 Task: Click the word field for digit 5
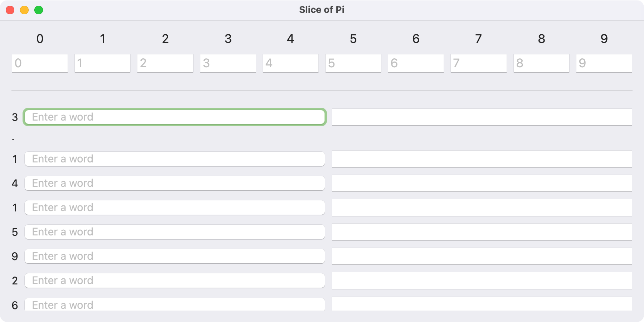tap(175, 232)
